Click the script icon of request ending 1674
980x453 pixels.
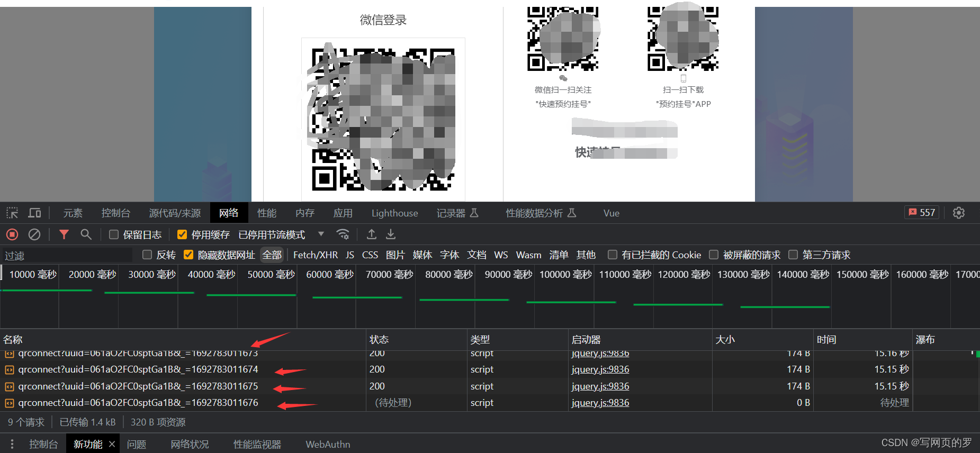point(10,370)
